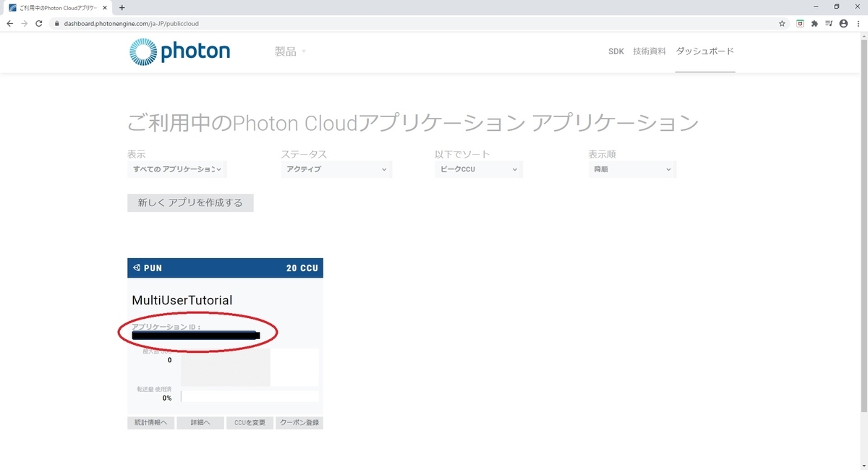This screenshot has height=470, width=868.
Task: Open the ステータス dropdown showing アクティブ
Action: 336,169
